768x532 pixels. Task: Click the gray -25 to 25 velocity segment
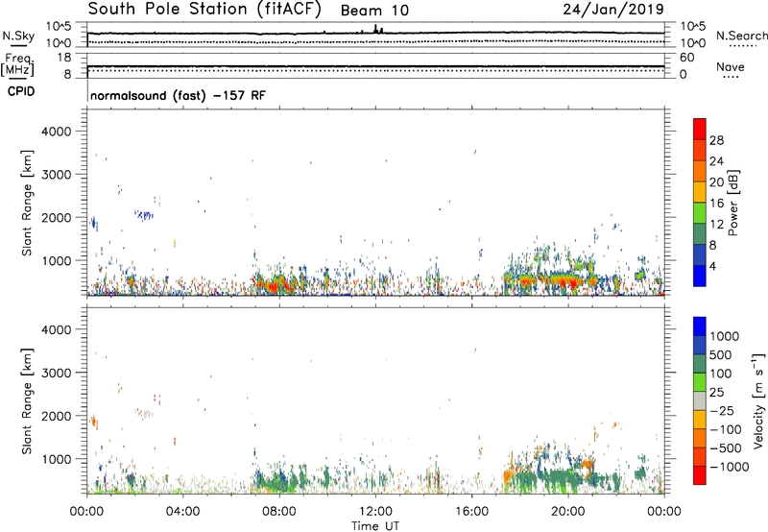[700, 400]
